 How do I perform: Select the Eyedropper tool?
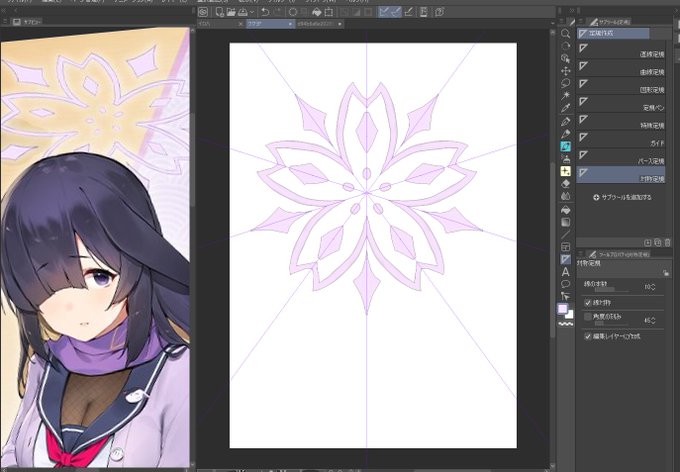(566, 108)
